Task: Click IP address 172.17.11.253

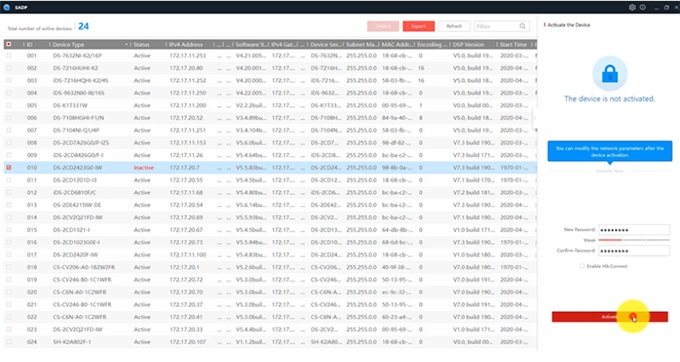Action: [188, 55]
